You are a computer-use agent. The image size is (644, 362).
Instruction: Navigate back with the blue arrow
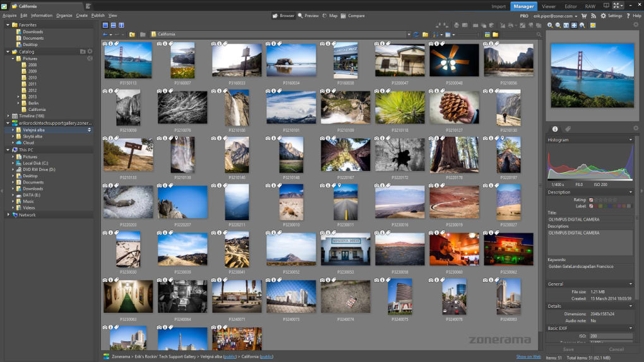point(105,35)
